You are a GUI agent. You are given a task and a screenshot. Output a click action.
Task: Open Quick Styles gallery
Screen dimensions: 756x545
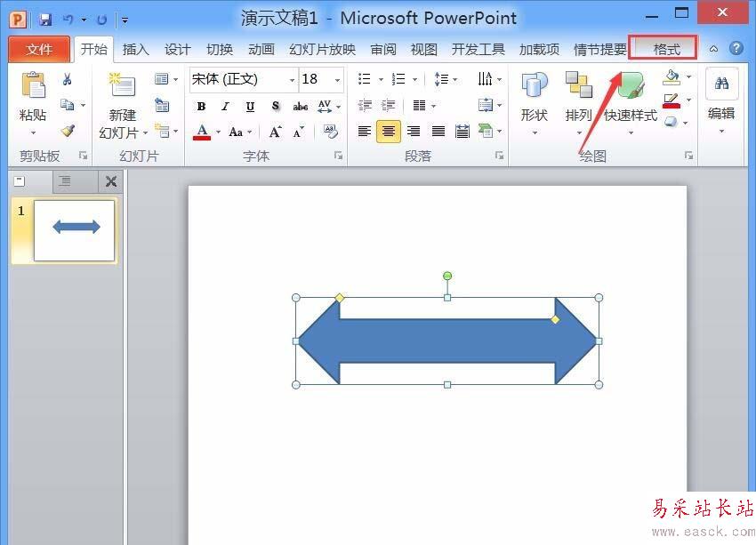pyautogui.click(x=631, y=84)
